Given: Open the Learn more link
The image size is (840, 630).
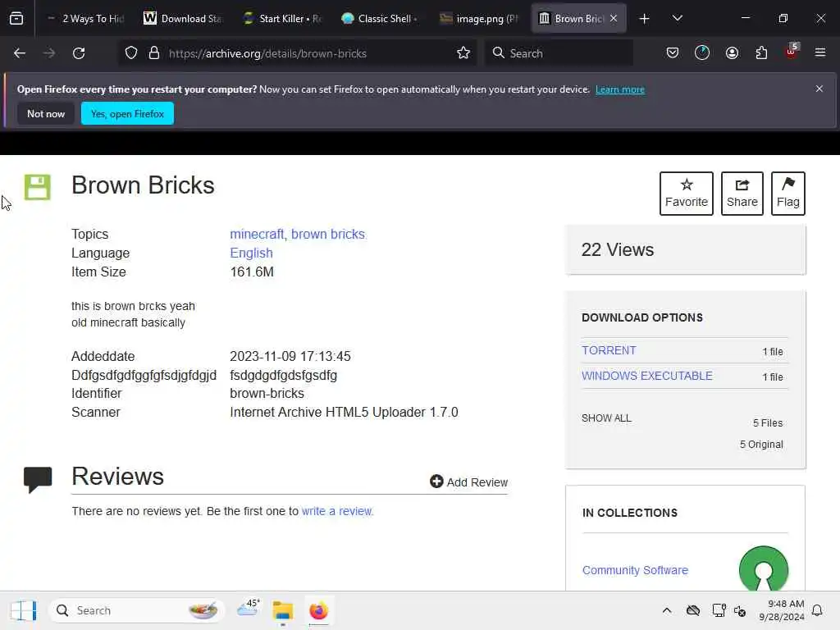Looking at the screenshot, I should 620,89.
